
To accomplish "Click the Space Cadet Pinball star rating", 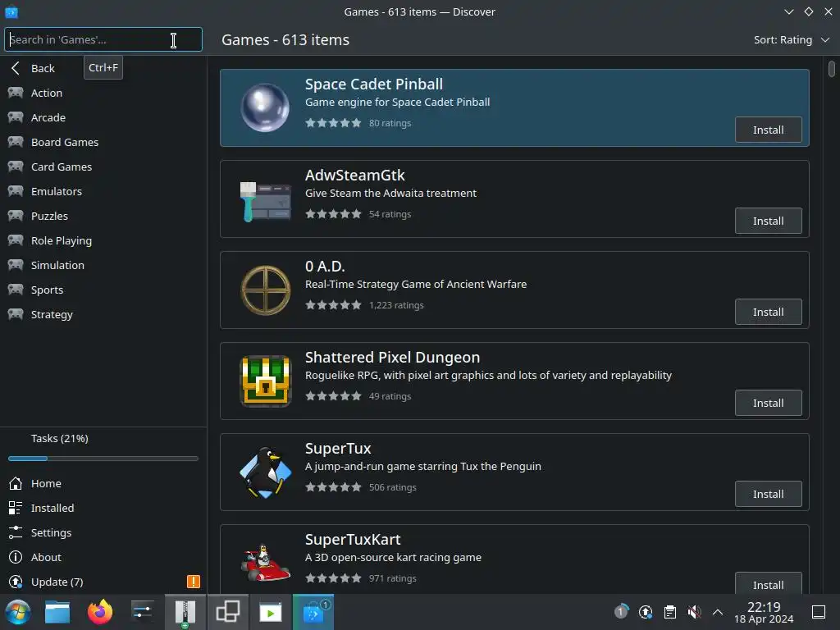I will (333, 123).
